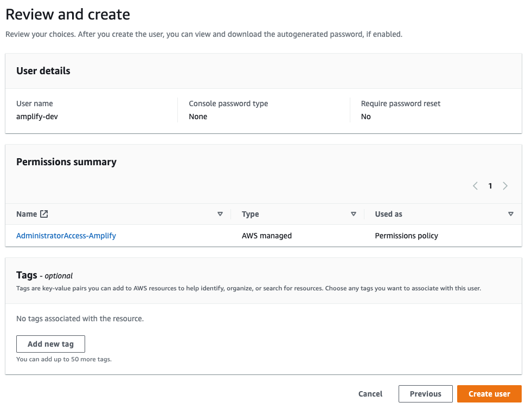
Task: Sort by Type column arrow
Action: (x=353, y=214)
